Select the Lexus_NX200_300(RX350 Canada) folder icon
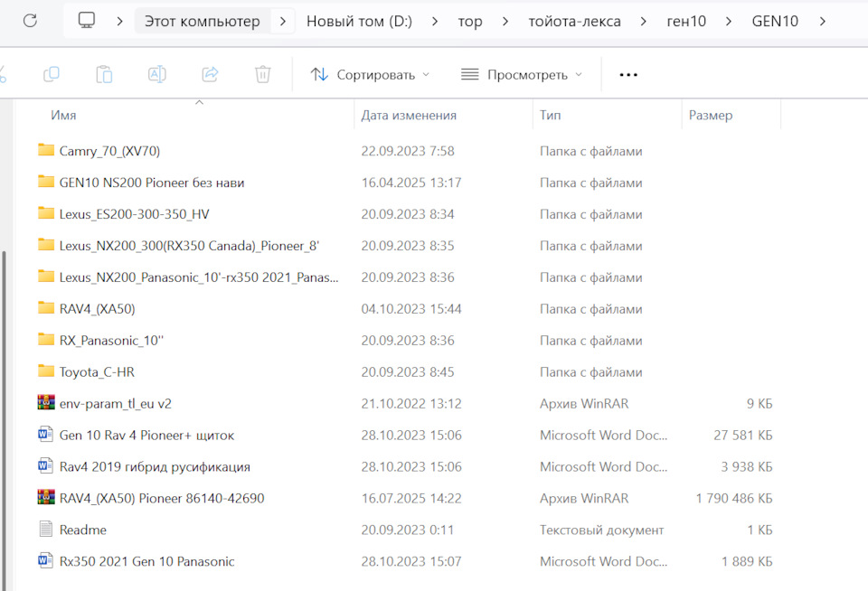Image resolution: width=868 pixels, height=591 pixels. point(46,245)
